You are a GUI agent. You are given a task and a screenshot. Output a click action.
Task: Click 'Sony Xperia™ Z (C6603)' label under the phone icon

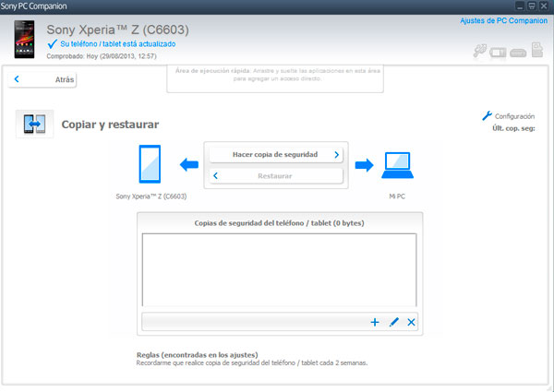click(151, 196)
